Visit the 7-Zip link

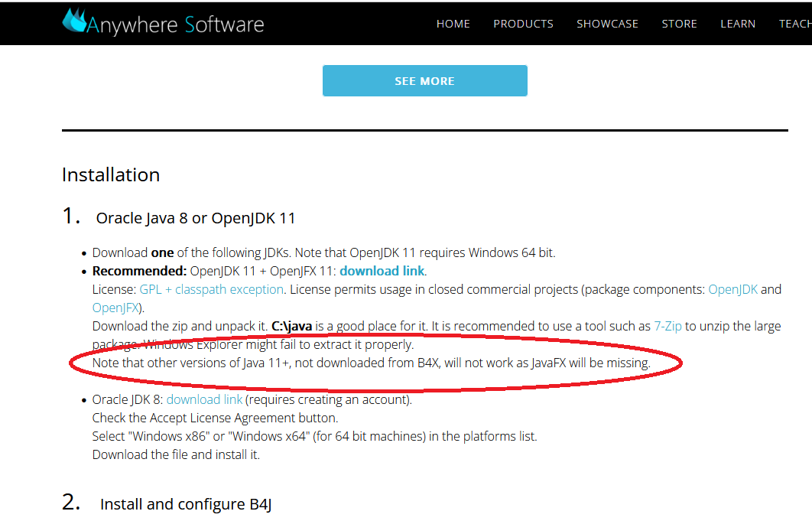click(x=667, y=326)
